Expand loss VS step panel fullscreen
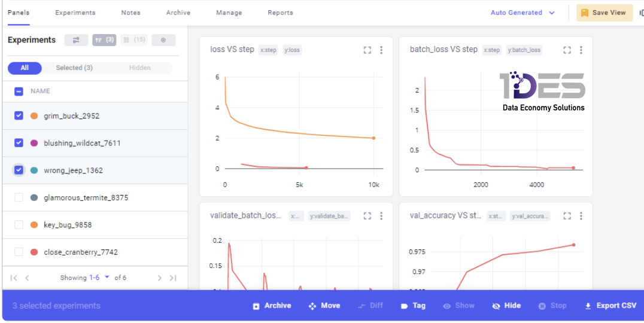 (x=367, y=50)
